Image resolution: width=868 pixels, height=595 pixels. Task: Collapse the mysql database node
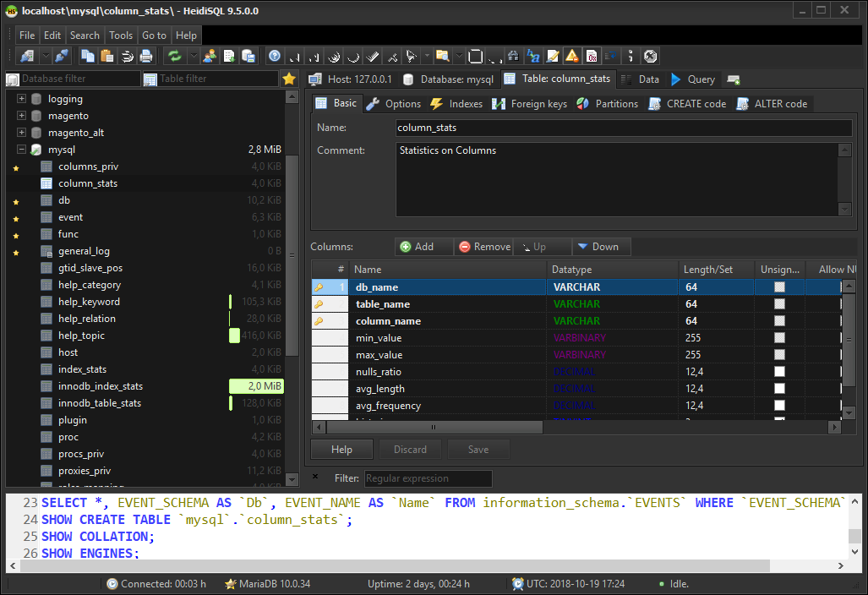pyautogui.click(x=21, y=150)
